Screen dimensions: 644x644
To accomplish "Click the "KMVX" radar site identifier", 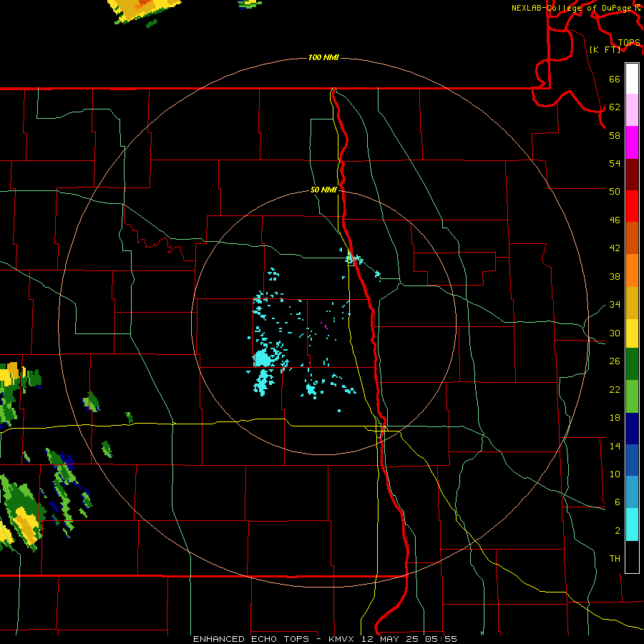I will point(341,639).
